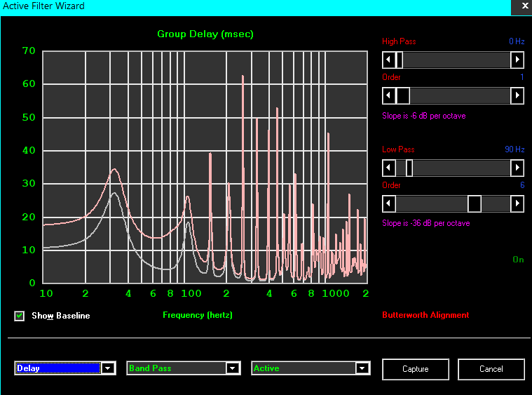Click the green On status text
This screenshot has height=395, width=532.
tap(518, 260)
